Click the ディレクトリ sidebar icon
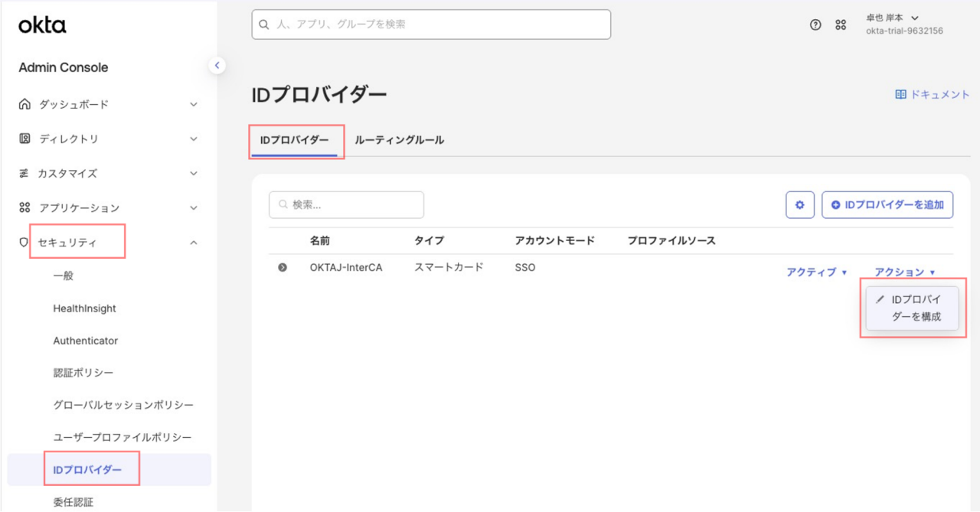The height and width of the screenshot is (512, 980). coord(24,139)
